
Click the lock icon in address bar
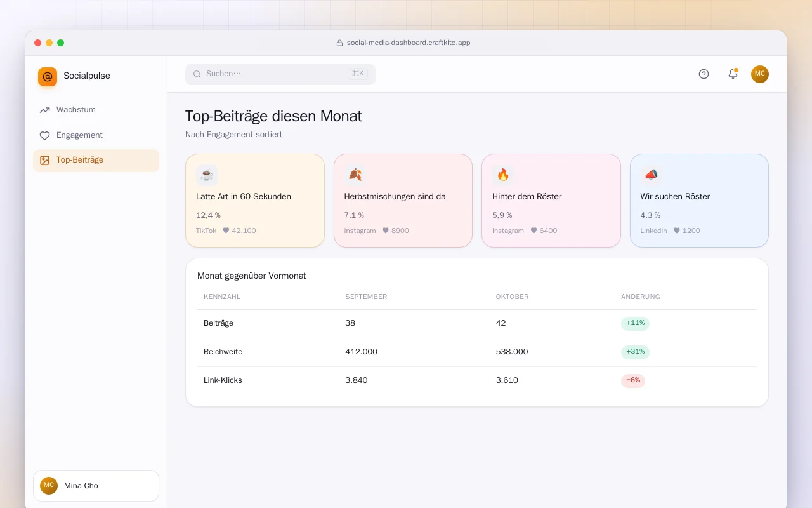click(x=339, y=43)
